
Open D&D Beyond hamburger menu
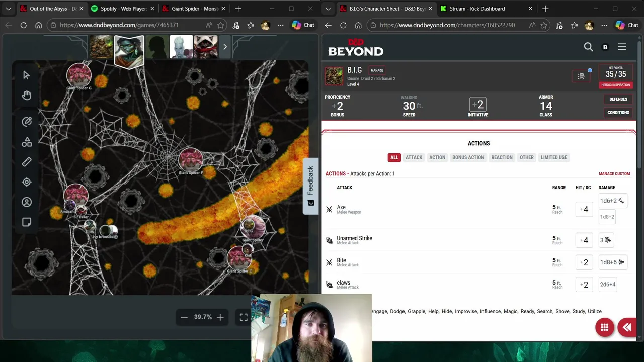tap(622, 47)
